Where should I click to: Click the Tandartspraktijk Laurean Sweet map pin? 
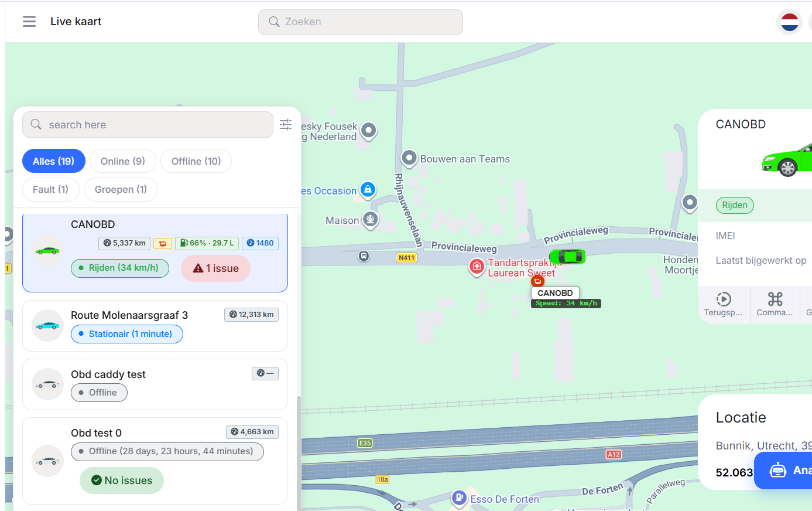click(x=477, y=267)
